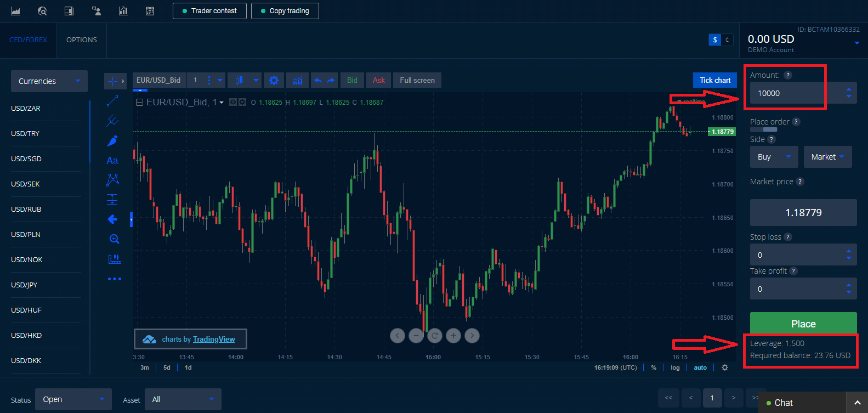Select the 5d date range
The image size is (868, 413).
[167, 367]
